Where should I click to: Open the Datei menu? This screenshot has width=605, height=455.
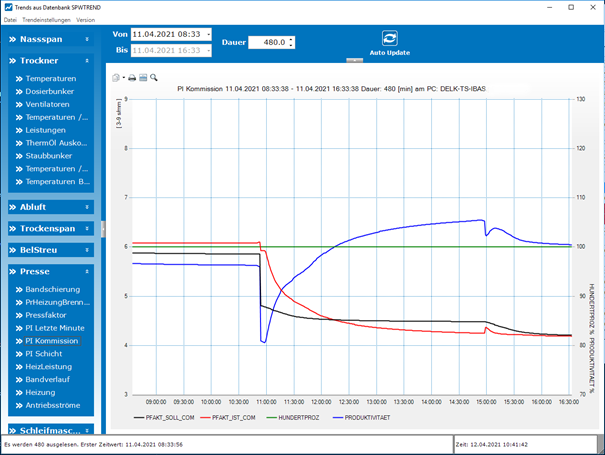[10, 20]
